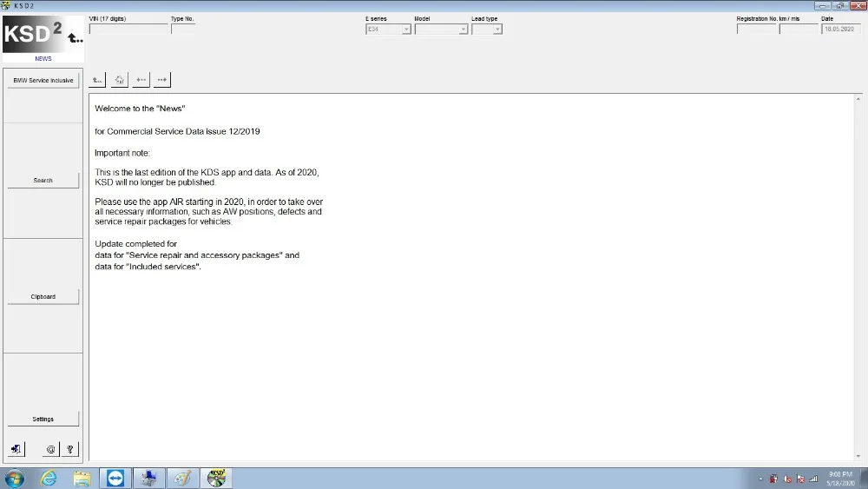Click the Registration No. input field
Image resolution: width=868 pixels, height=489 pixels.
point(756,30)
